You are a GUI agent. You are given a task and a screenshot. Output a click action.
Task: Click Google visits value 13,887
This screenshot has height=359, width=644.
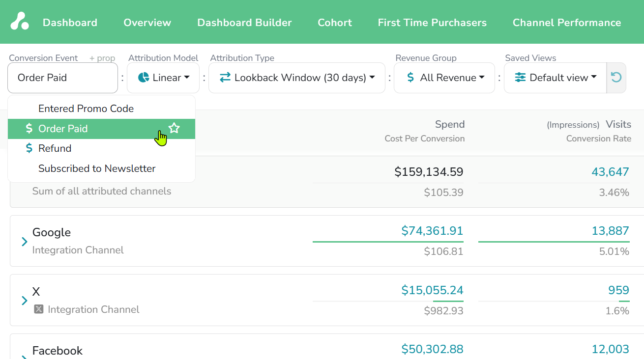coord(611,231)
